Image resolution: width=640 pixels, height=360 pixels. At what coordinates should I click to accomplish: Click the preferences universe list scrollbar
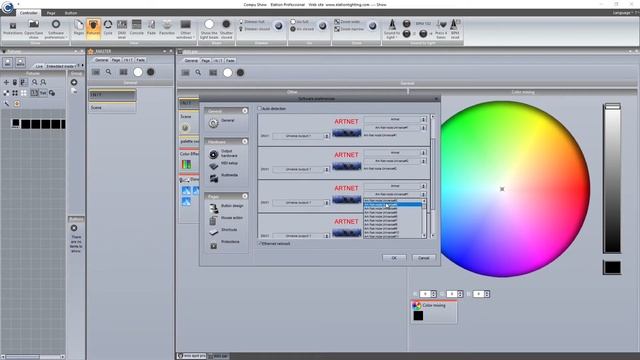coord(433,176)
